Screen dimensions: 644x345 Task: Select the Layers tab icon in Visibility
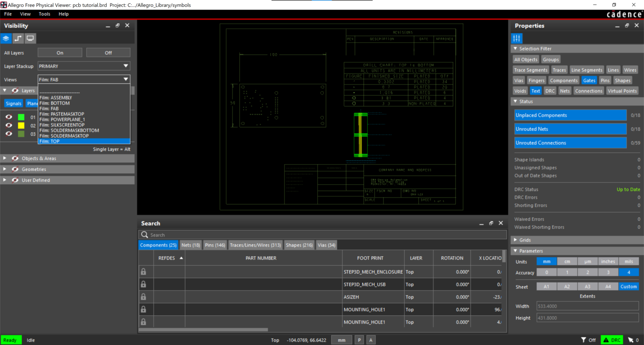(6, 39)
